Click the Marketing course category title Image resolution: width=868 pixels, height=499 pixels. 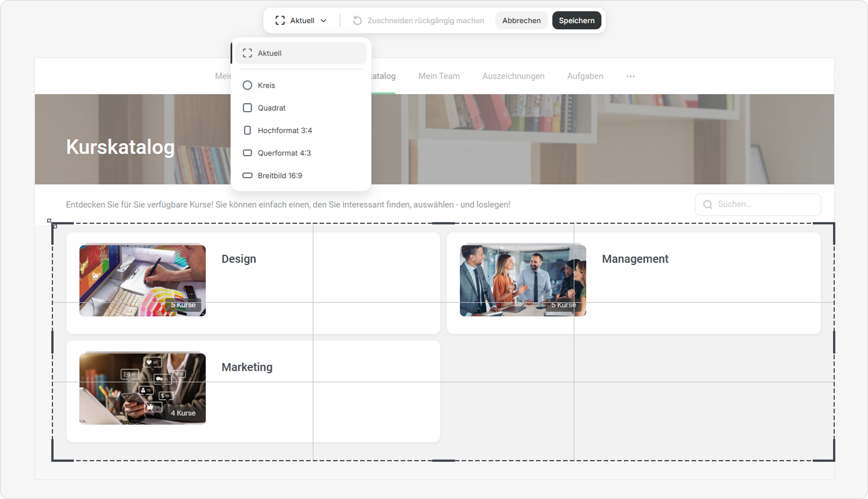(x=247, y=367)
